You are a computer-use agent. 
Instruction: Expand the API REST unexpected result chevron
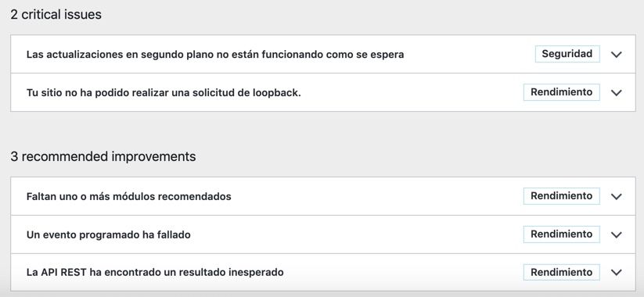pyautogui.click(x=616, y=273)
